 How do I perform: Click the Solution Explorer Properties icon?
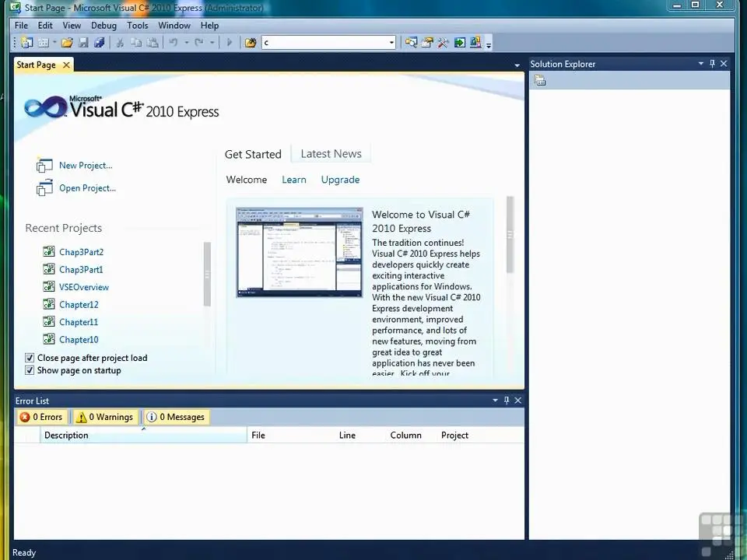539,80
